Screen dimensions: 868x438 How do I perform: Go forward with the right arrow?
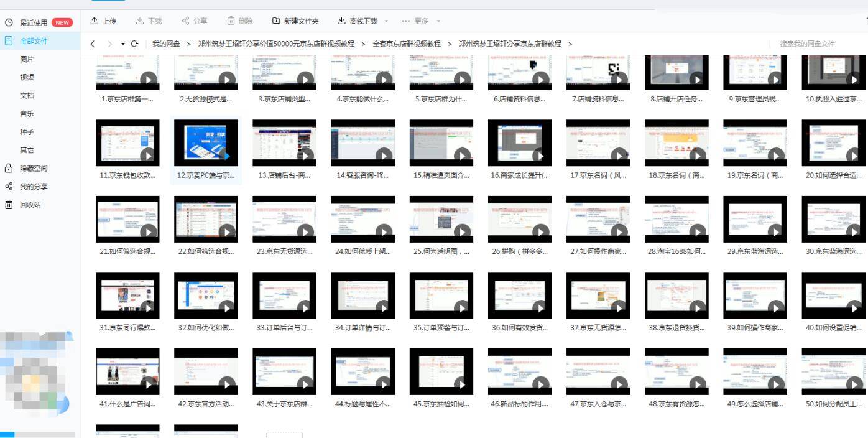(x=110, y=44)
